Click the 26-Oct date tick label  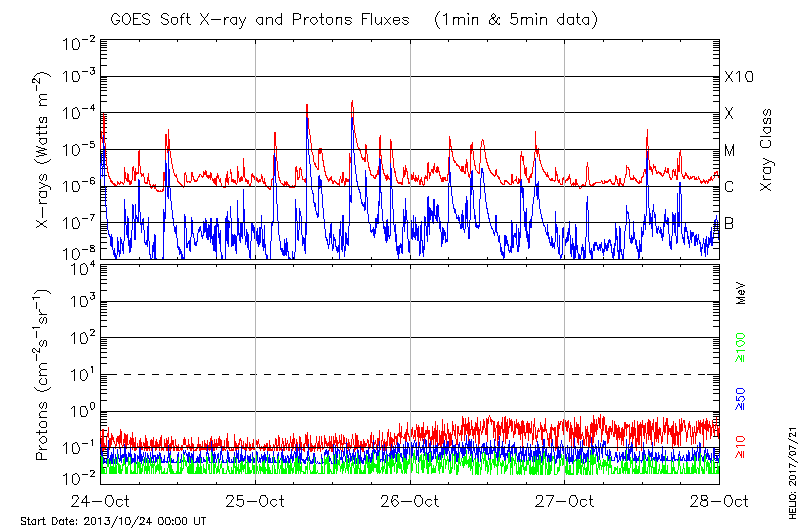pyautogui.click(x=410, y=501)
